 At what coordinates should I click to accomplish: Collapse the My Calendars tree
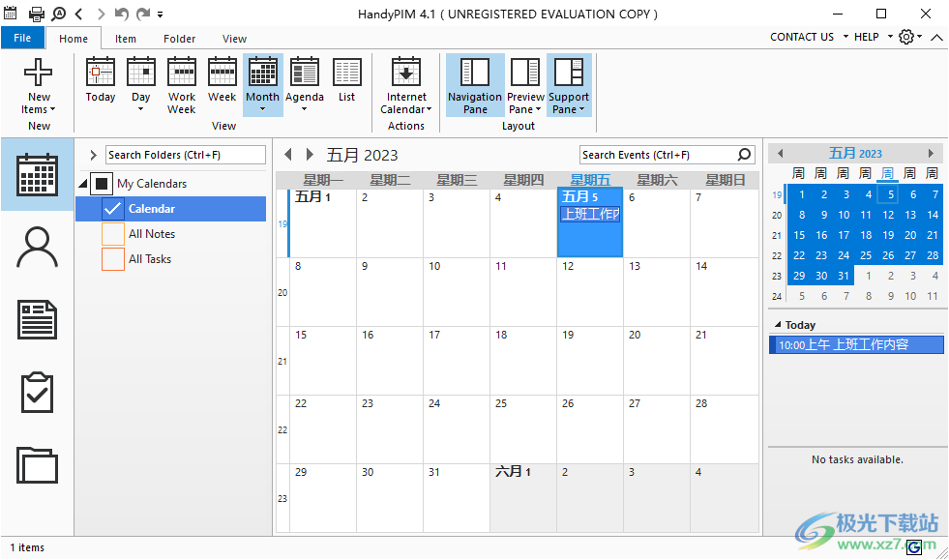[x=82, y=184]
